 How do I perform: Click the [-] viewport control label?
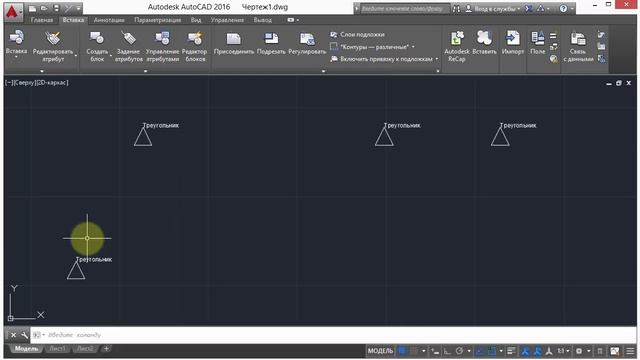coord(9,82)
